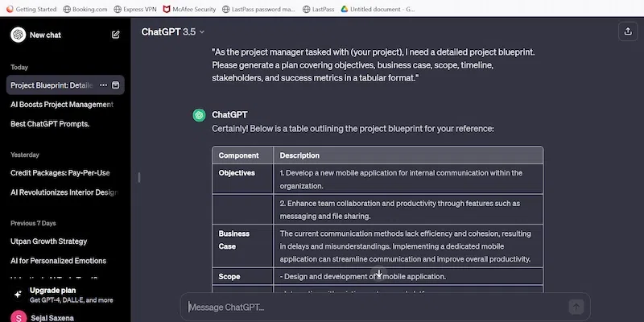Click the ChatGPT logo in the sidebar
This screenshot has width=644, height=322.
coord(18,35)
